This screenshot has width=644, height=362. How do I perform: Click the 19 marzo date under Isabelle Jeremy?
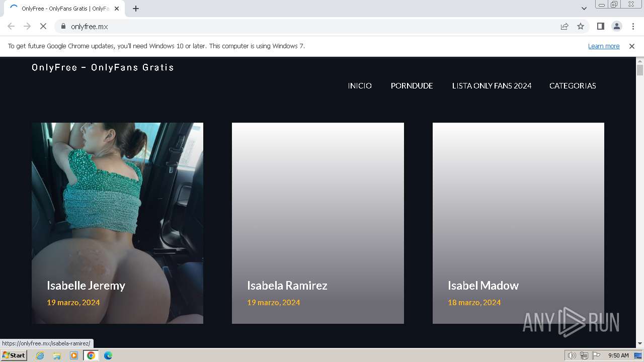tap(73, 303)
